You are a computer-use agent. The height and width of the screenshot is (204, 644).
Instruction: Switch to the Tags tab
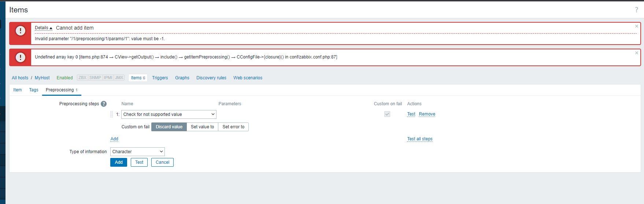[34, 90]
